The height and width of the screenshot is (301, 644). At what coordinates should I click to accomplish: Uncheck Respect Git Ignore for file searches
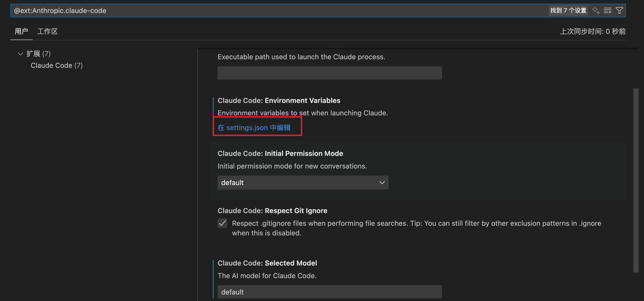tap(222, 223)
